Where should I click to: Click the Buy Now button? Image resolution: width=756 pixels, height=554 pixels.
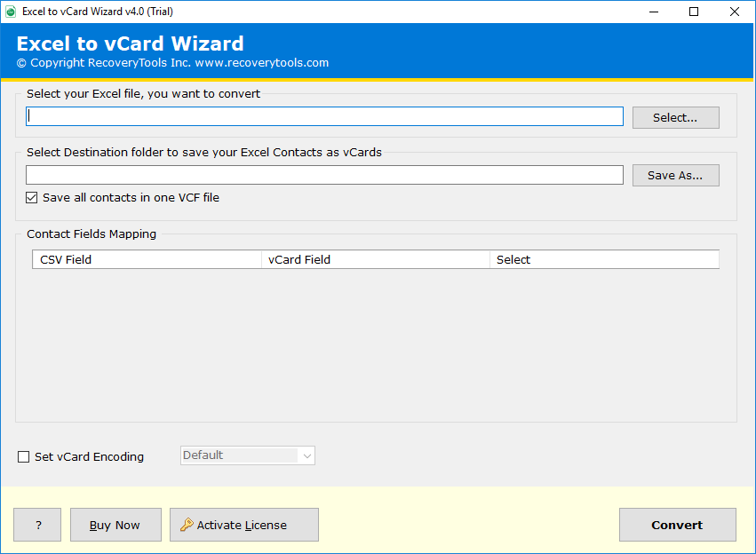pyautogui.click(x=115, y=525)
